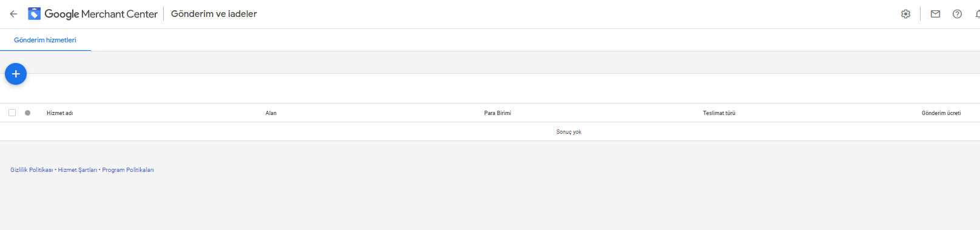
Task: Switch to Gönderim hizmetleri tab
Action: 45,40
